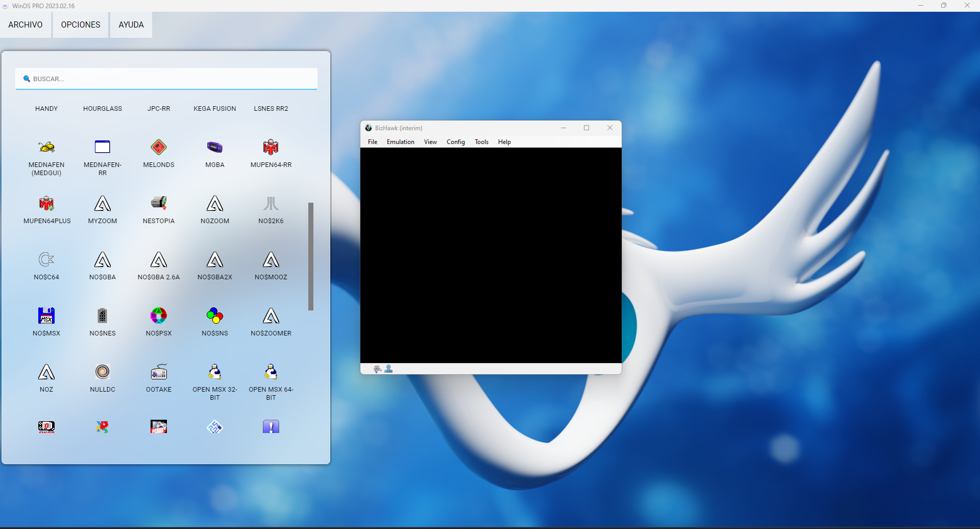
Task: Open the NO$GBA2X icon
Action: click(x=215, y=259)
